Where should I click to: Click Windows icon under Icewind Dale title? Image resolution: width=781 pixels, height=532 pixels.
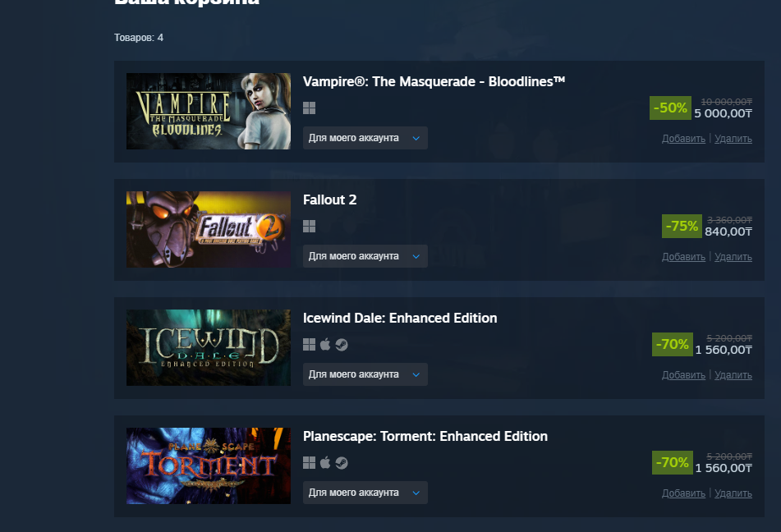point(309,345)
